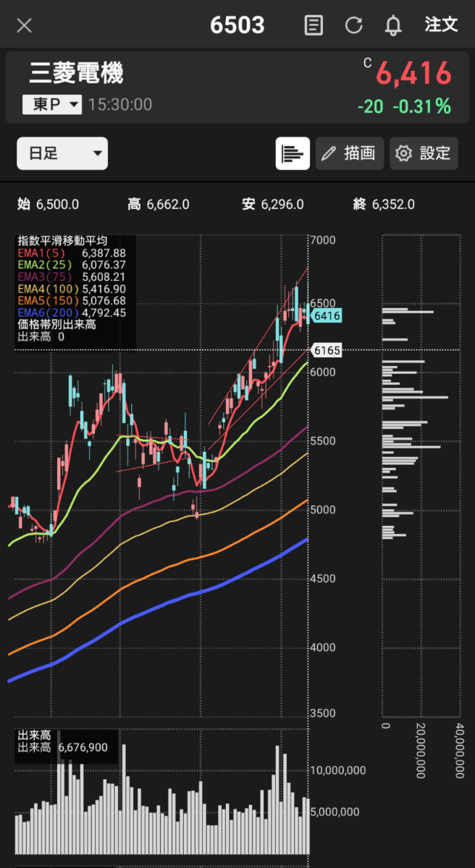Close the chart with the X icon

point(24,25)
